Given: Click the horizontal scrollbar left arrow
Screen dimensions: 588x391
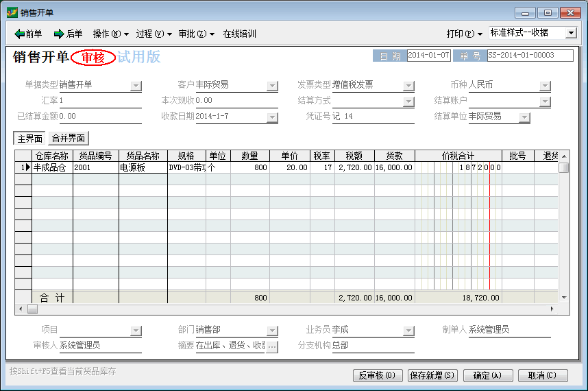Looking at the screenshot, I should 21,309.
